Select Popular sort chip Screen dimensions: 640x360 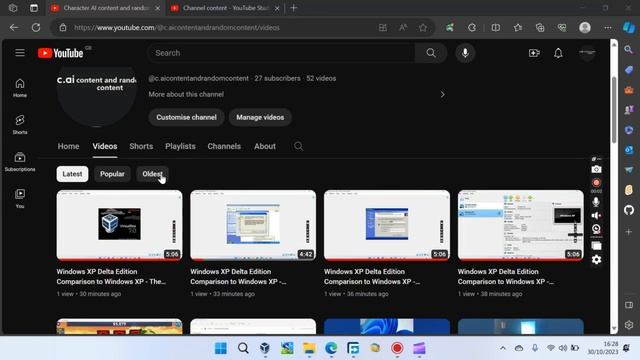coord(112,174)
